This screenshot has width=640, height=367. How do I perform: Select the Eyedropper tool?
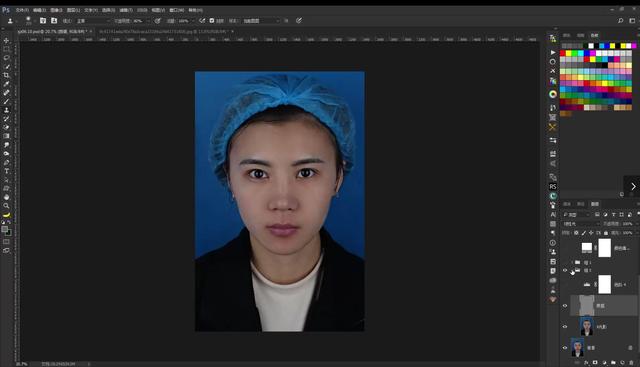tap(6, 84)
